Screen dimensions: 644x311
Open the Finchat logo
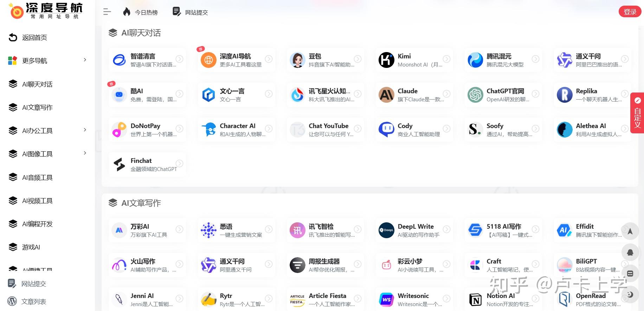click(119, 165)
